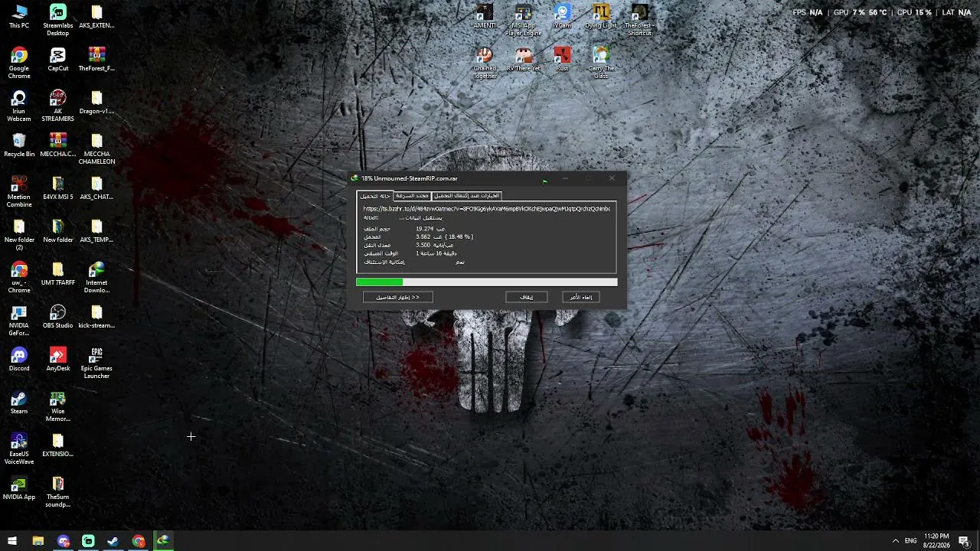Select the Recycle Bin icon
Viewport: 980px width, 551px height.
[19, 145]
